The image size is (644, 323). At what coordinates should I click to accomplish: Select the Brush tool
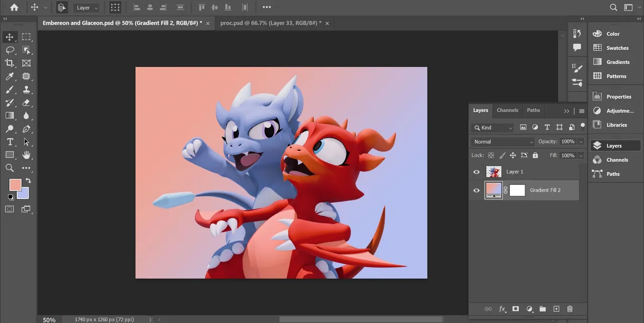tap(10, 89)
